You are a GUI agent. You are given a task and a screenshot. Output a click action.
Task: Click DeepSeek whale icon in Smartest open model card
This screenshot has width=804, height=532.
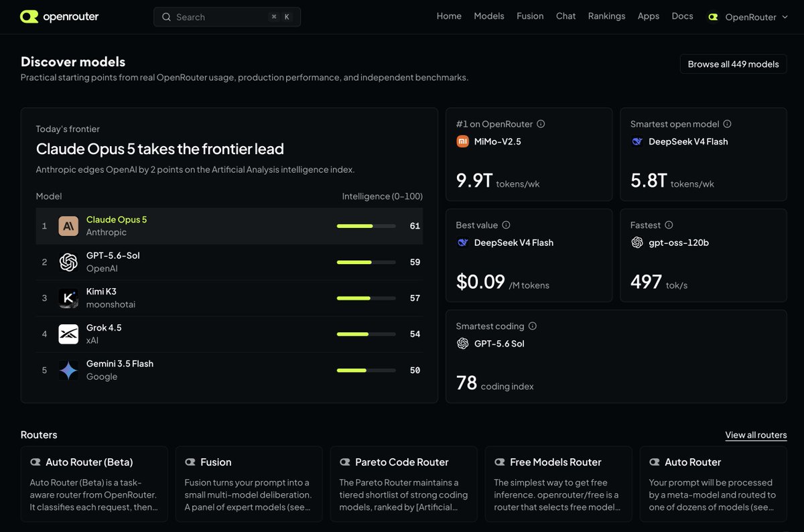click(x=636, y=141)
